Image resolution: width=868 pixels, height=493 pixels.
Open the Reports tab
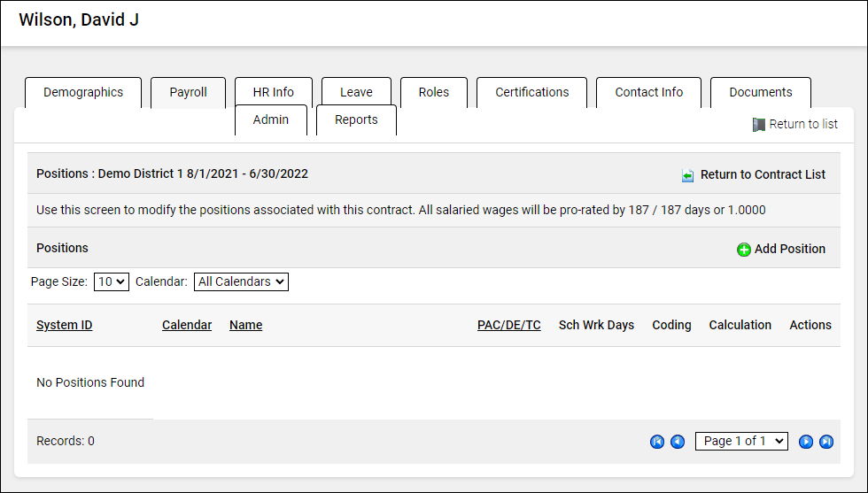356,120
